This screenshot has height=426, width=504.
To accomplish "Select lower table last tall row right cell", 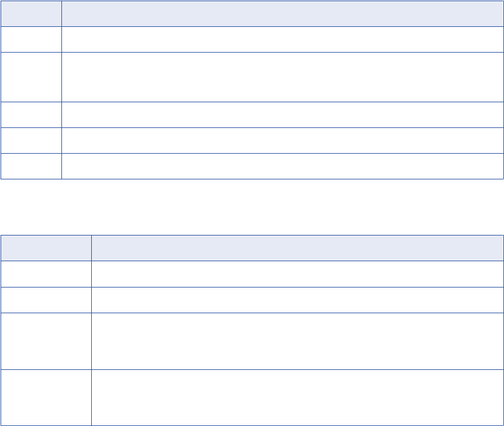I will click(298, 398).
